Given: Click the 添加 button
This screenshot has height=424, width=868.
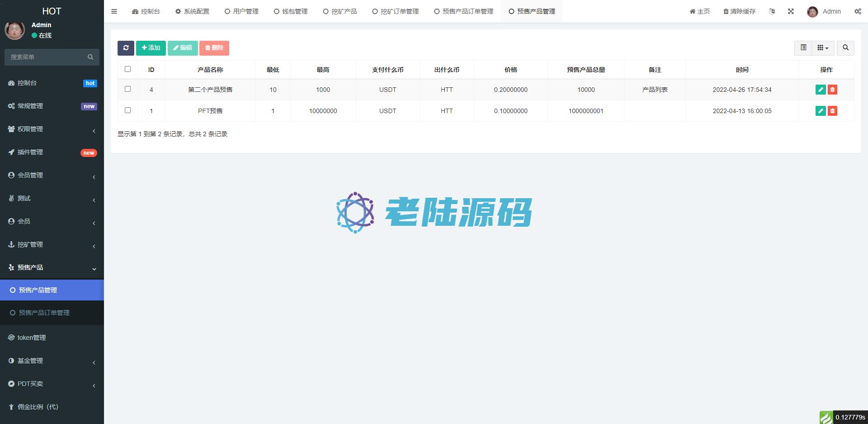Looking at the screenshot, I should (x=151, y=48).
